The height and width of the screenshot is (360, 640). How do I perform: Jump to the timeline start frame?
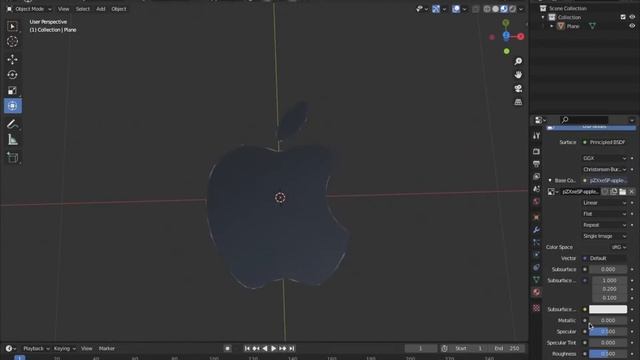coord(247,349)
